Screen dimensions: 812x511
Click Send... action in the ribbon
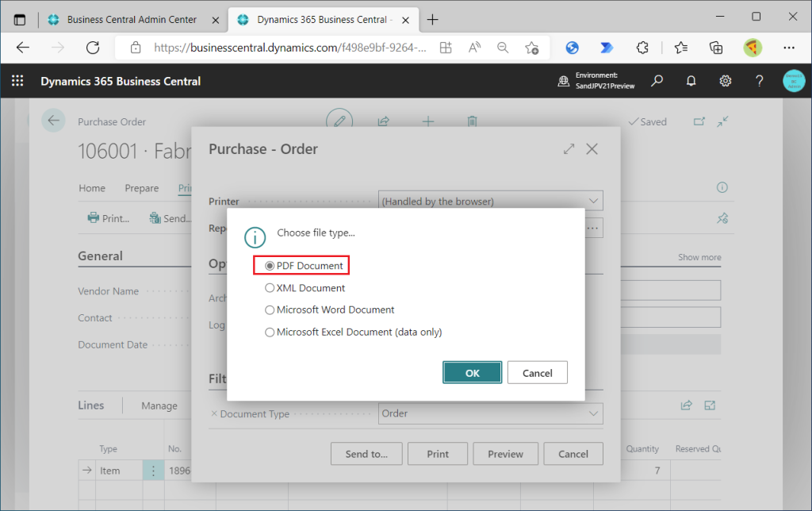pos(170,218)
